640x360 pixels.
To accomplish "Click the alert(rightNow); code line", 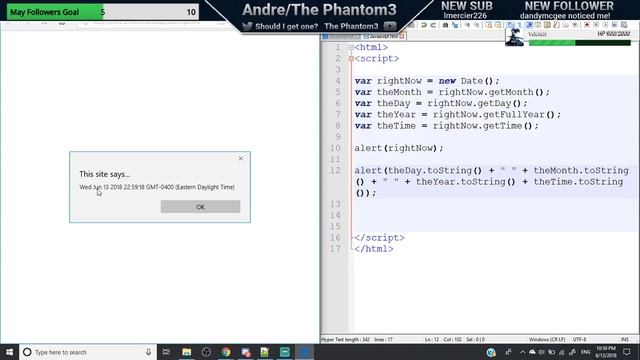I will pos(399,148).
